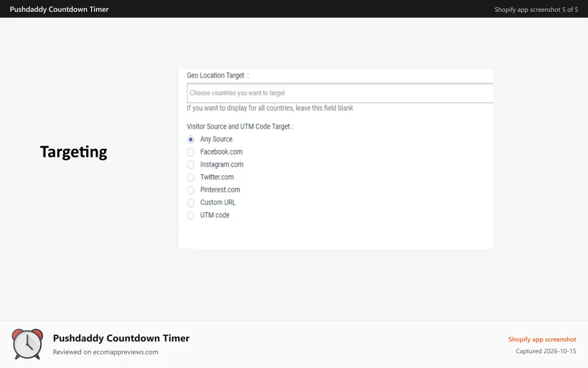588x368 pixels.
Task: Click the Pushdaddy Countdown Timer header title
Action: click(x=59, y=9)
